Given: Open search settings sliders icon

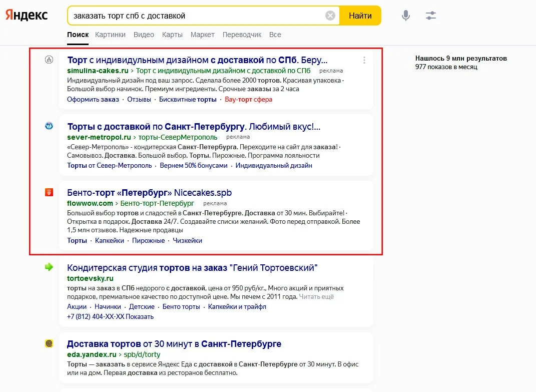Looking at the screenshot, I should 431,16.
